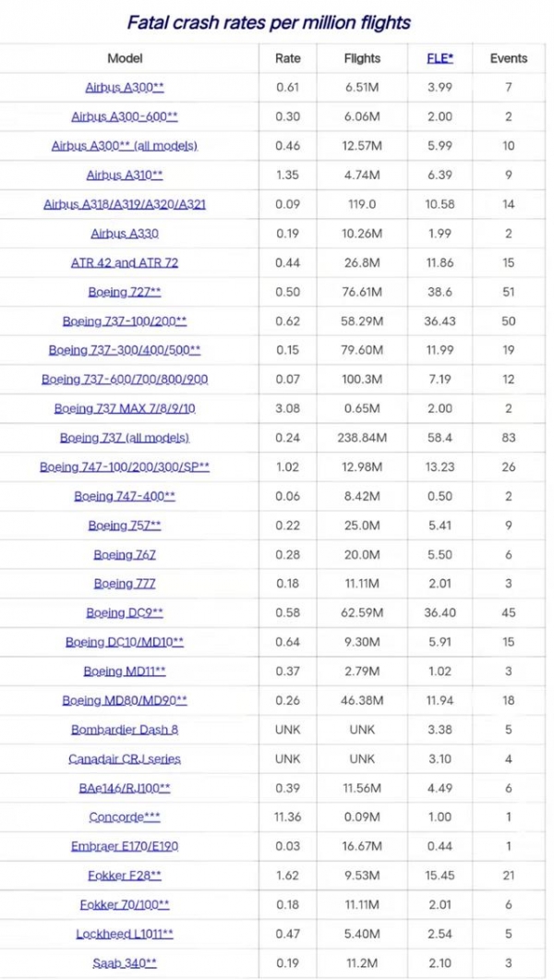Click the 'Fatal crash rates per million flights' title
Screen dimensions: 554x980
(269, 22)
